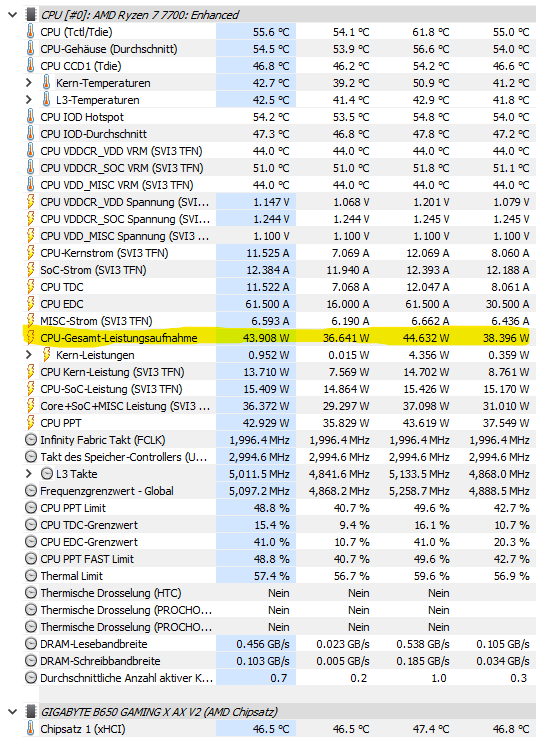The image size is (550, 744).
Task: Click the lightning icon of CPU VDD_MISC Spannung
Action: pyautogui.click(x=30, y=236)
